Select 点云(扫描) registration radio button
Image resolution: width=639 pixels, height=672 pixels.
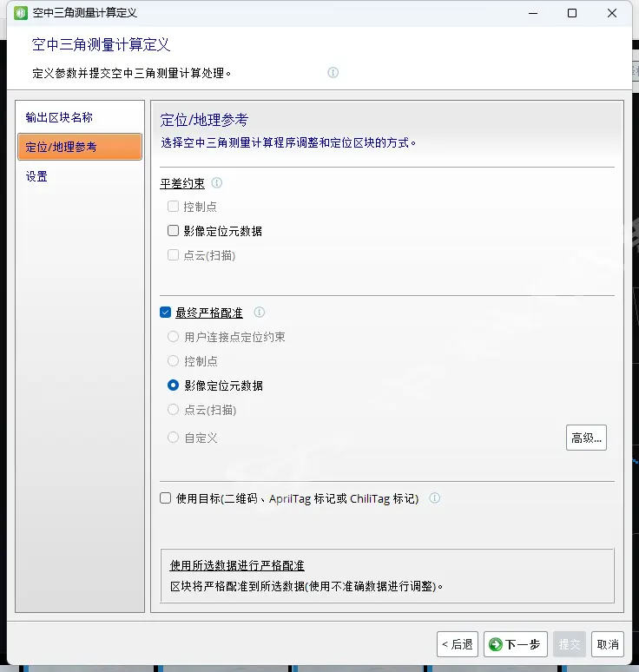tap(173, 410)
